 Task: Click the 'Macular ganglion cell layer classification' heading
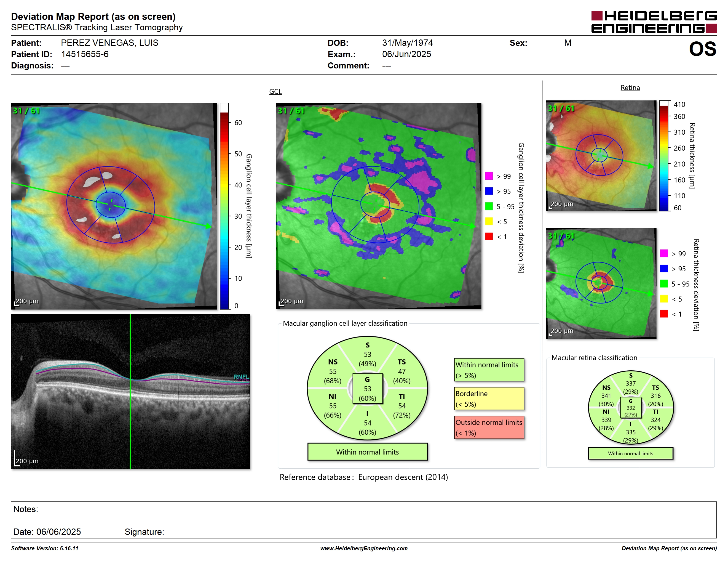click(345, 323)
